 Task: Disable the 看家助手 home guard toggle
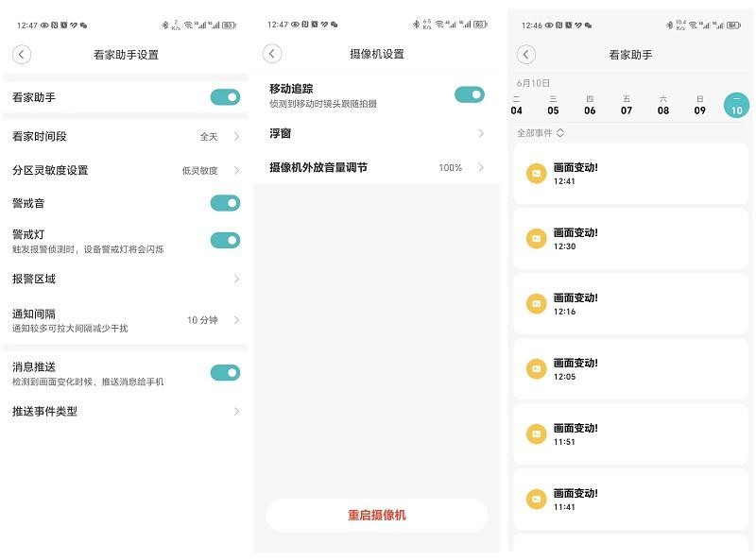coord(224,95)
